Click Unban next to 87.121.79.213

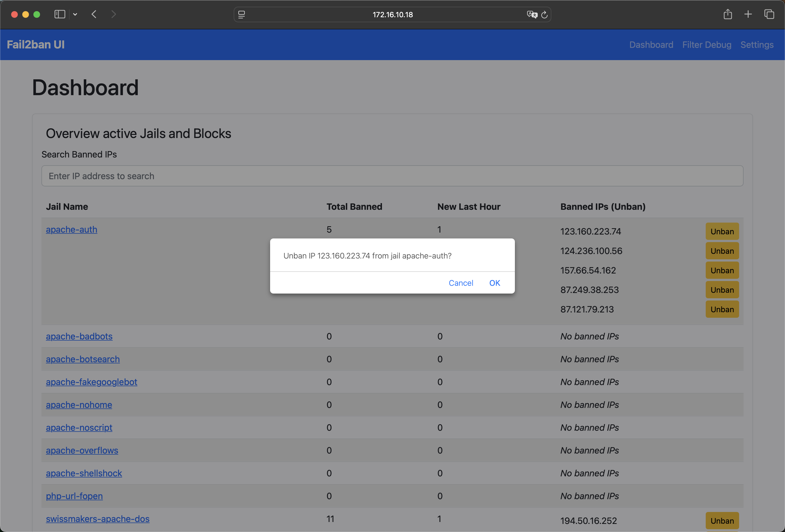pos(722,309)
